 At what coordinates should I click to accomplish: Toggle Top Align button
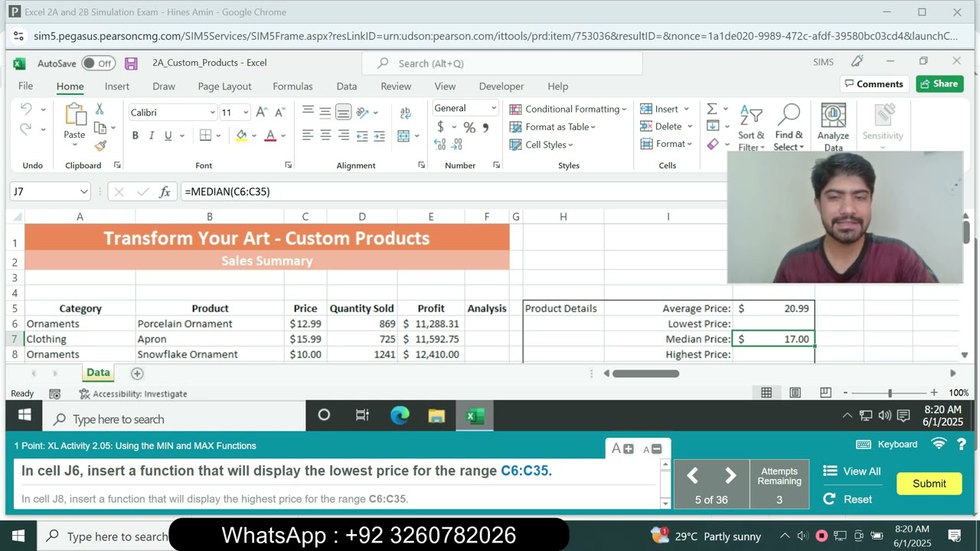coord(308,112)
